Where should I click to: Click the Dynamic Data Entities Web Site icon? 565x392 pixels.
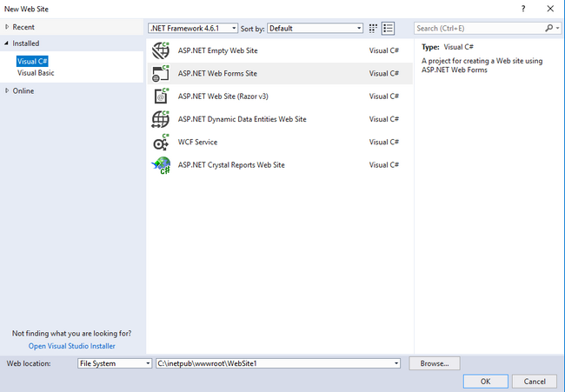tap(160, 119)
